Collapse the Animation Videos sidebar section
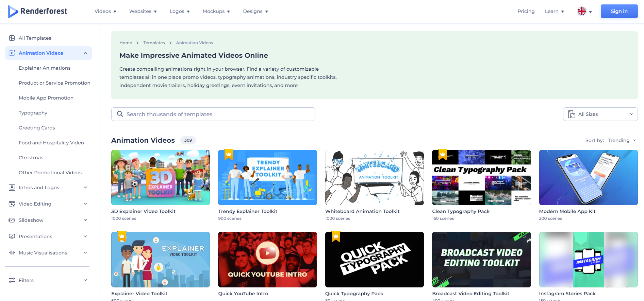Screen dimensions: 644x301 coord(85,53)
